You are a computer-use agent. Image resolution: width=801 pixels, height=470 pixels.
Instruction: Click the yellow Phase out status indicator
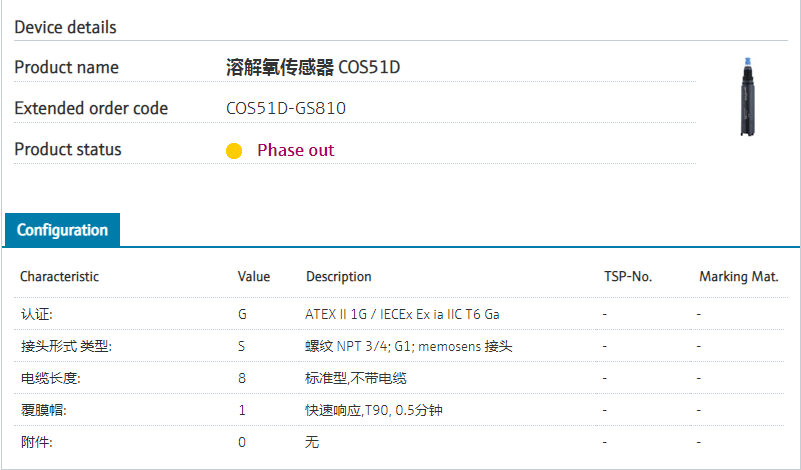[x=234, y=151]
